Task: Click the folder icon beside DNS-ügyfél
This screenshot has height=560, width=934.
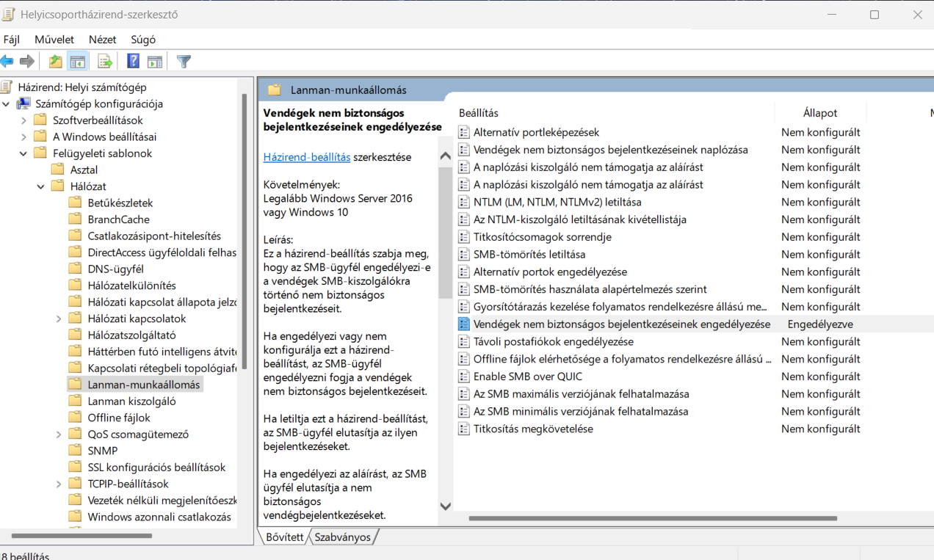Action: (x=75, y=269)
